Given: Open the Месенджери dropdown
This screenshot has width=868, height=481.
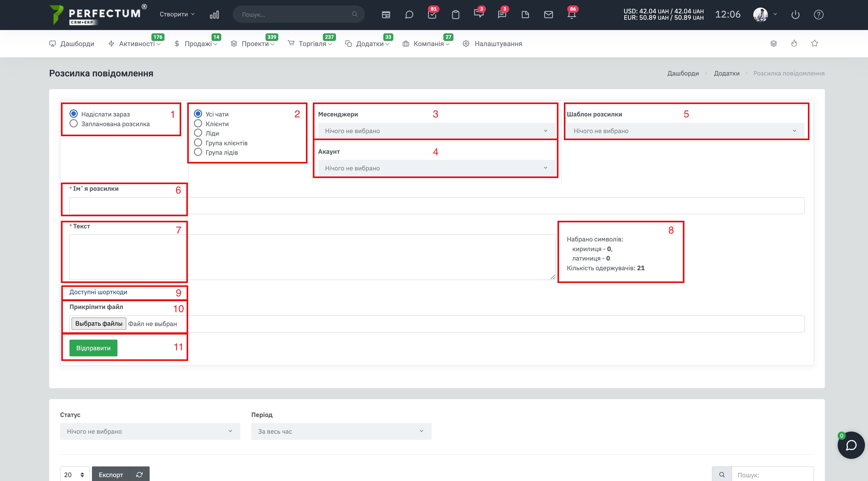Looking at the screenshot, I should [436, 131].
